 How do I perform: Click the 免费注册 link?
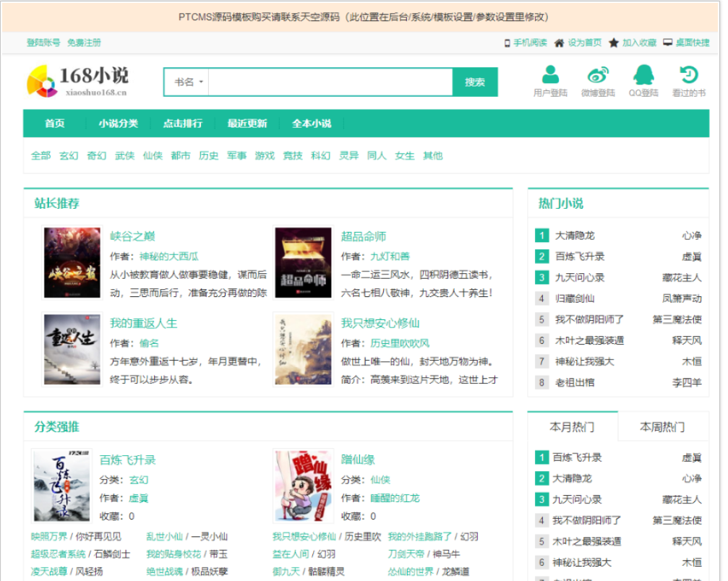(x=84, y=43)
